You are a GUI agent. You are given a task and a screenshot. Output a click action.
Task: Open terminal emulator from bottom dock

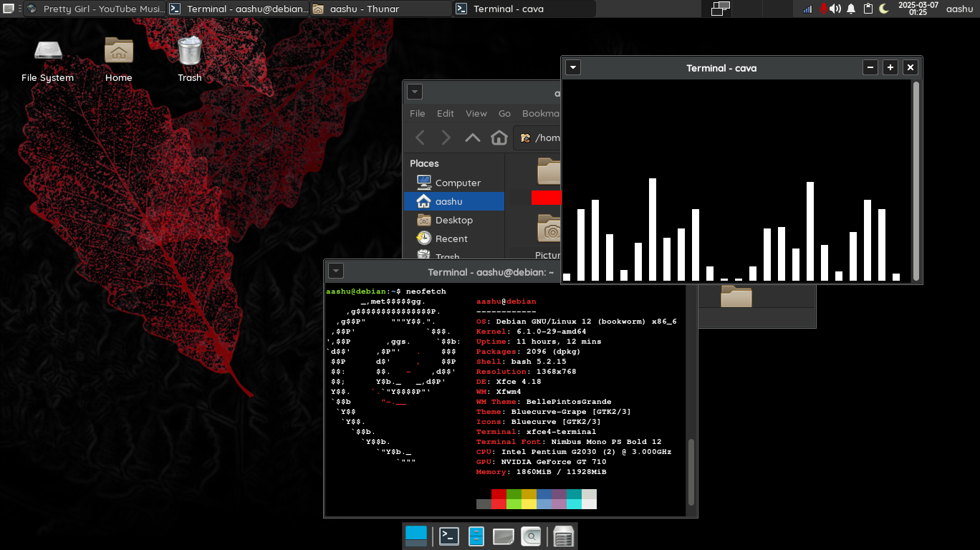449,536
